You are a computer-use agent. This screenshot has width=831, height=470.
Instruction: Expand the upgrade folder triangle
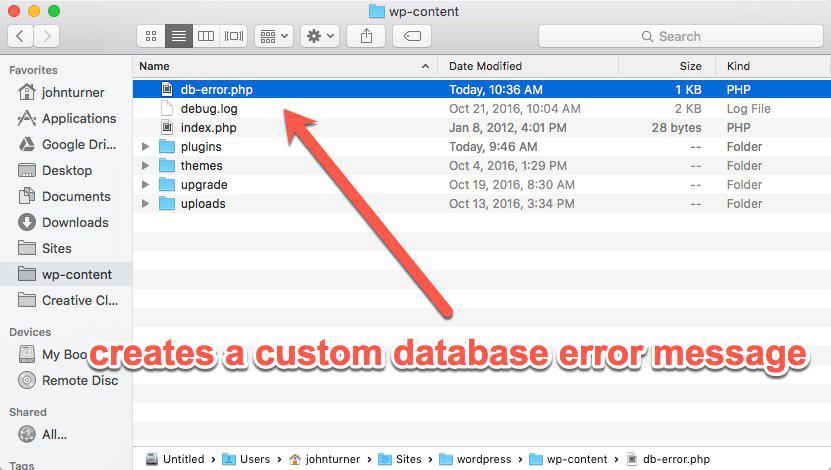click(145, 185)
